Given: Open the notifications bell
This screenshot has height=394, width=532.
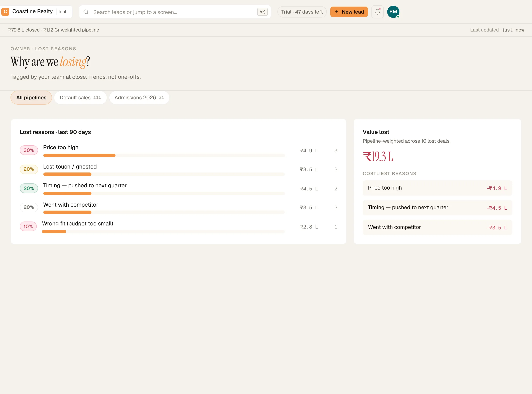Looking at the screenshot, I should coord(377,12).
